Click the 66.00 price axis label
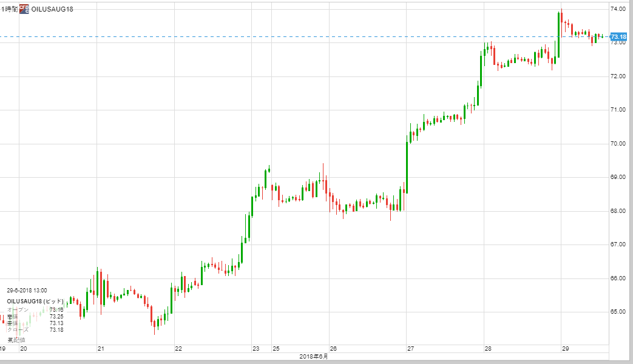 pyautogui.click(x=618, y=278)
